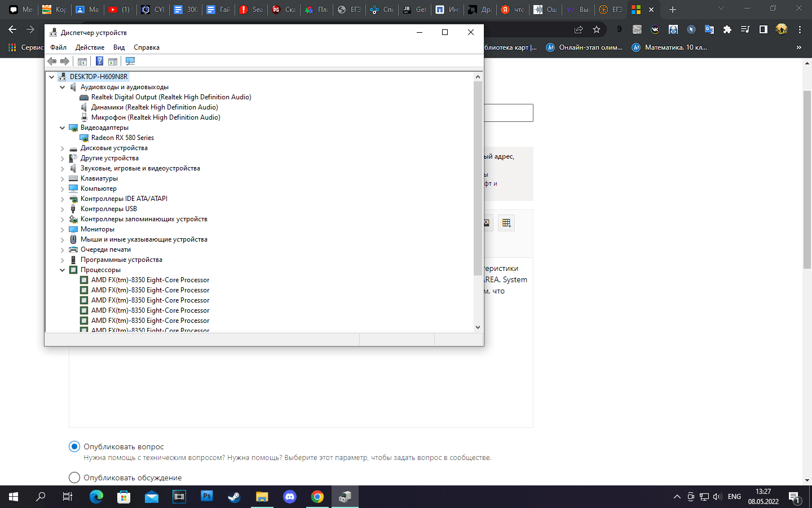Open Steam from taskbar
812x508 pixels.
coord(234,497)
